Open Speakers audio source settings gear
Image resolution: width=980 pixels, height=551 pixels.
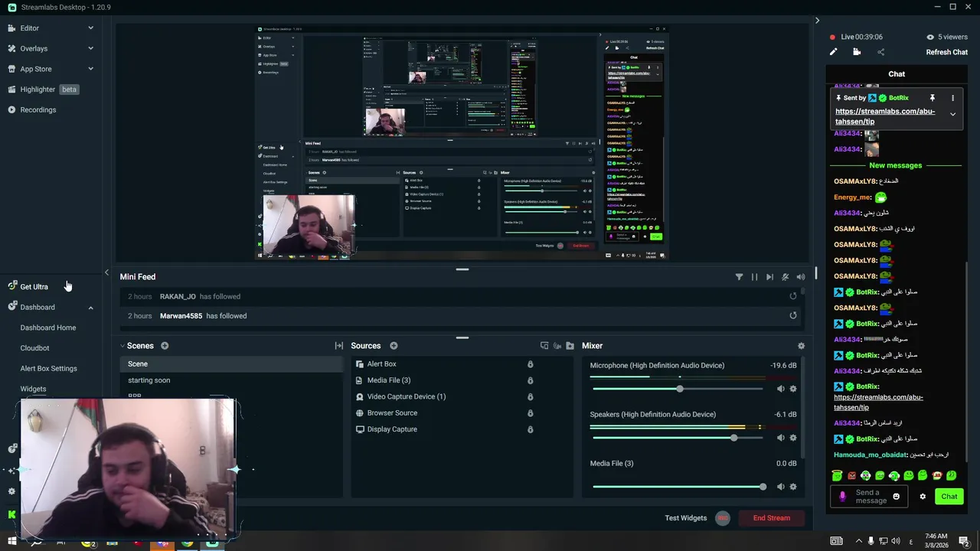tap(793, 438)
